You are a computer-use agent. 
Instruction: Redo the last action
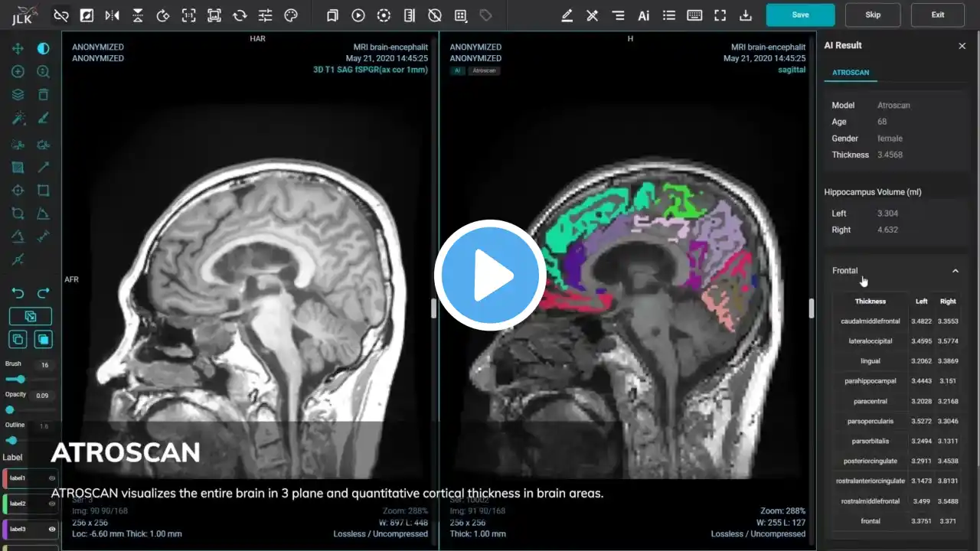click(44, 293)
